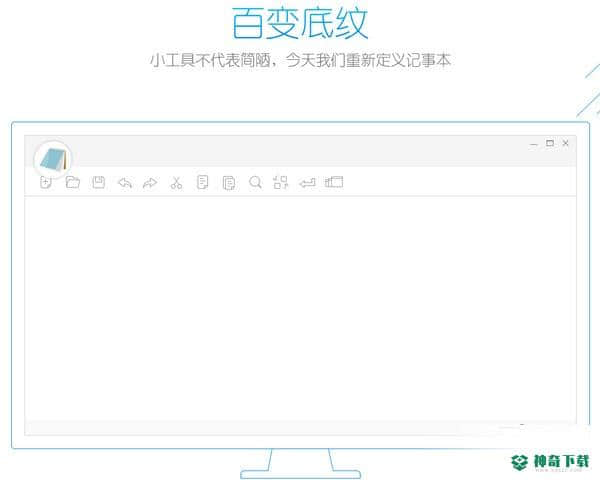This screenshot has height=484, width=600.
Task: Undo the last action with the left arrow
Action: [125, 183]
